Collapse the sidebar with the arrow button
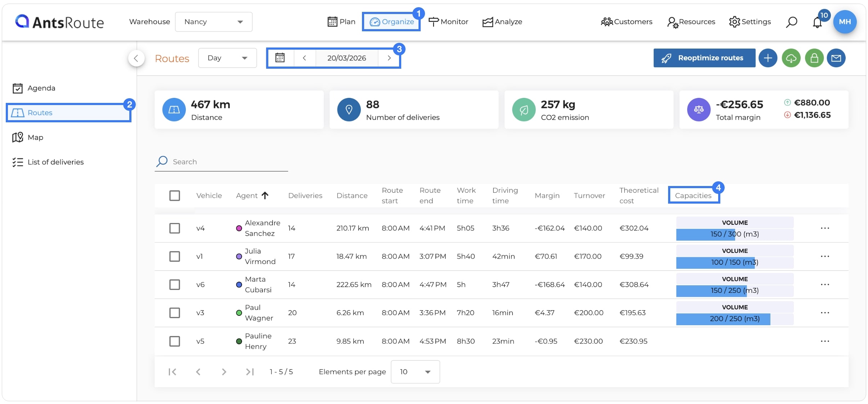This screenshot has height=404, width=868. pos(136,58)
